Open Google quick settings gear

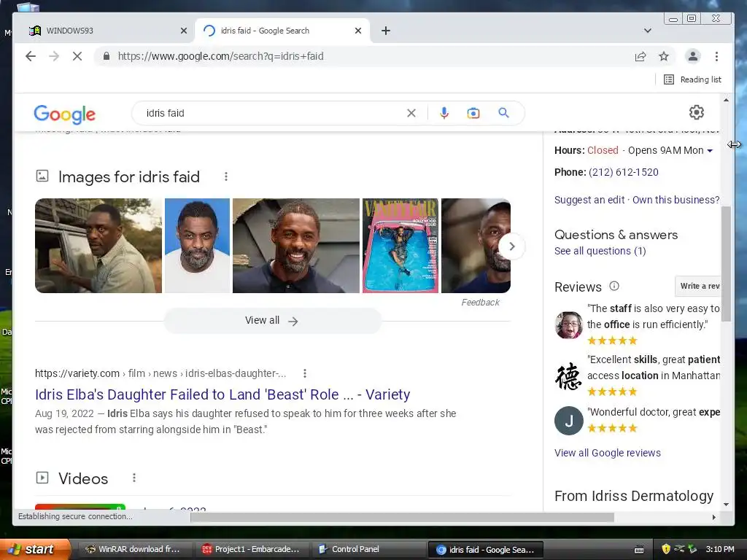[697, 112]
